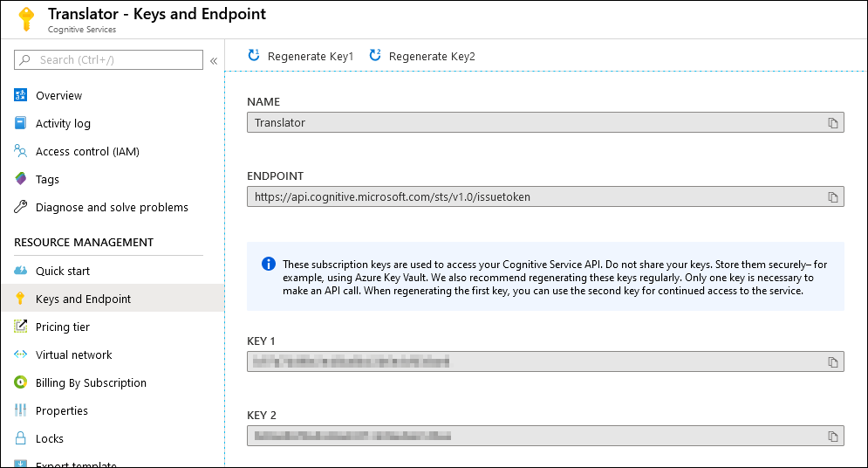Click the Overview icon in the sidebar
The image size is (868, 468).
pyautogui.click(x=21, y=95)
